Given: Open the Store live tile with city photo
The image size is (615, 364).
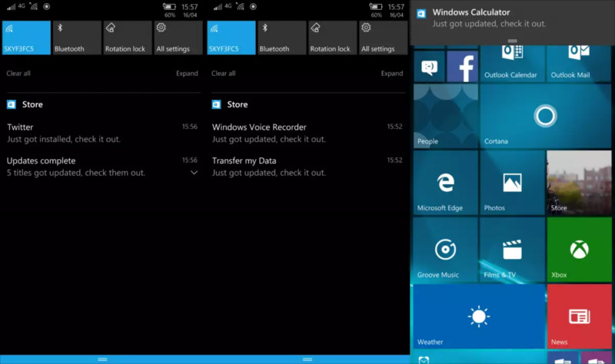Looking at the screenshot, I should tap(579, 183).
